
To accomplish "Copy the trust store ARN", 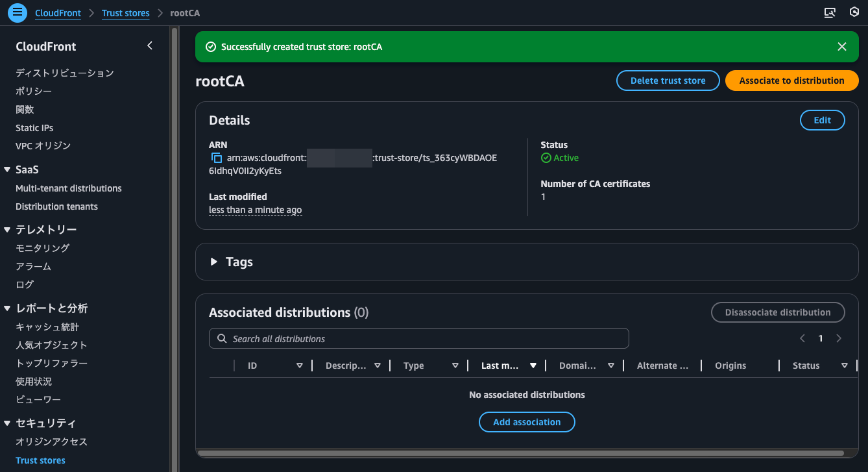I will pyautogui.click(x=215, y=157).
